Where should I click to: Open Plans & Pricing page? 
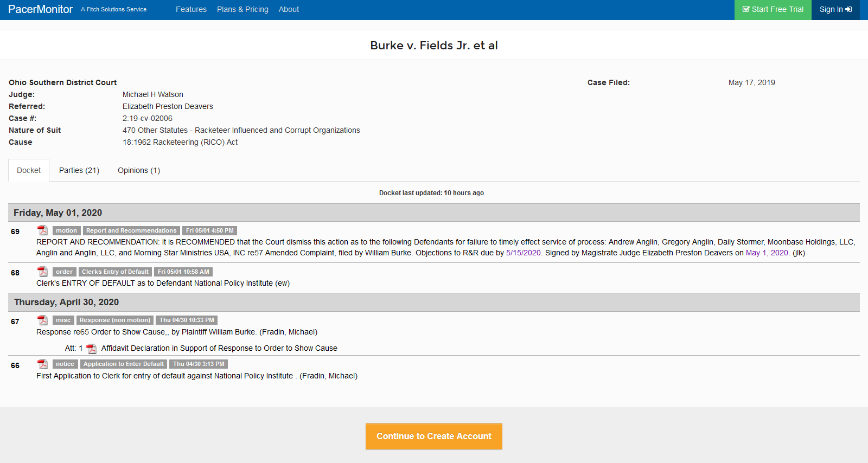pos(242,9)
